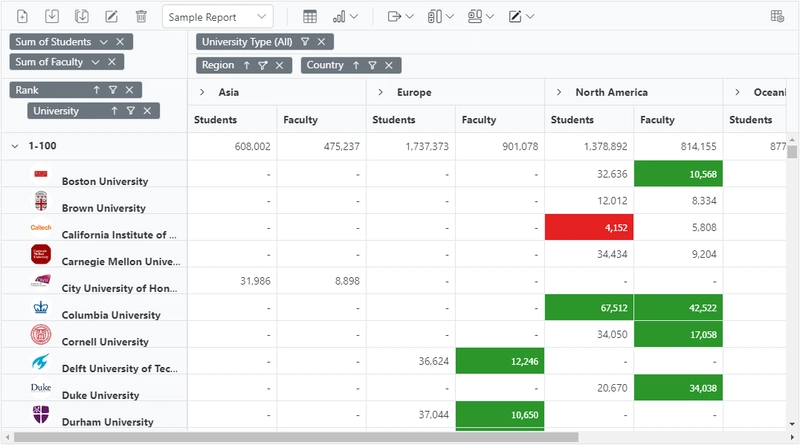Viewport: 800px width, 445px height.
Task: Select the Boston University row header
Action: (x=95, y=174)
